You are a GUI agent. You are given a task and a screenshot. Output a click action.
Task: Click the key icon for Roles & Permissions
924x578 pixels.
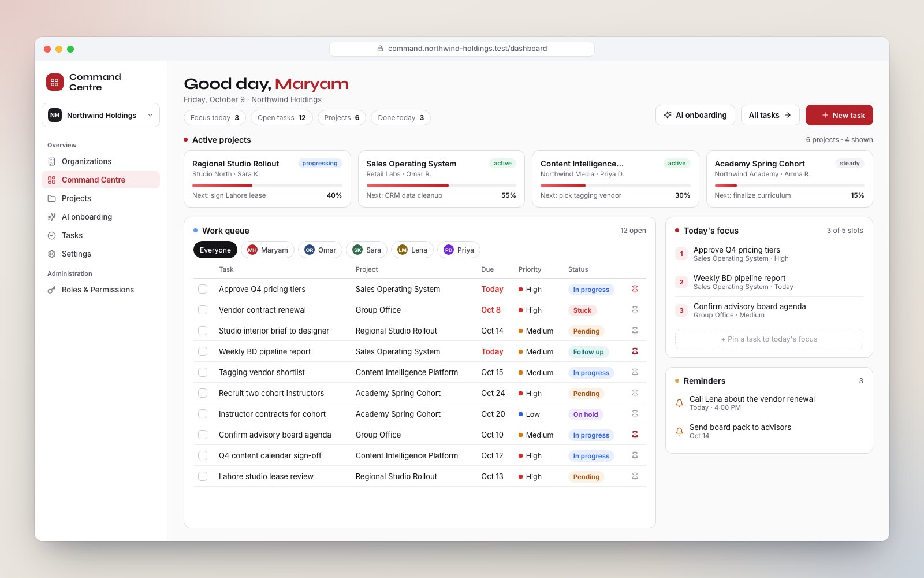51,290
